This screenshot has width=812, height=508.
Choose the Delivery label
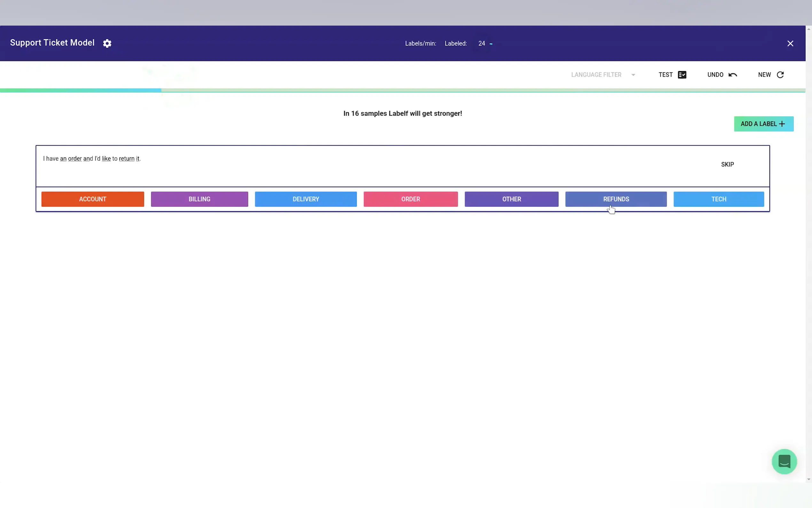[x=306, y=199]
